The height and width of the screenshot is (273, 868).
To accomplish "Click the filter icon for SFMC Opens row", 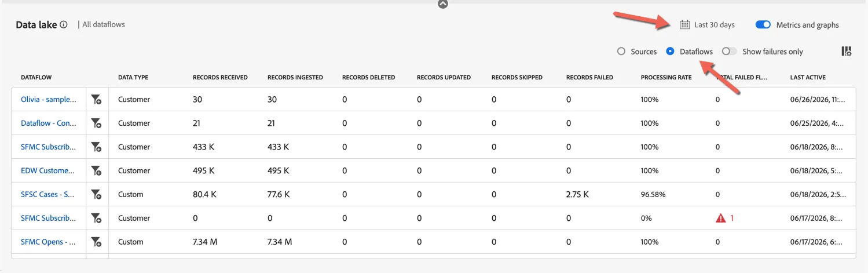I will click(x=97, y=242).
